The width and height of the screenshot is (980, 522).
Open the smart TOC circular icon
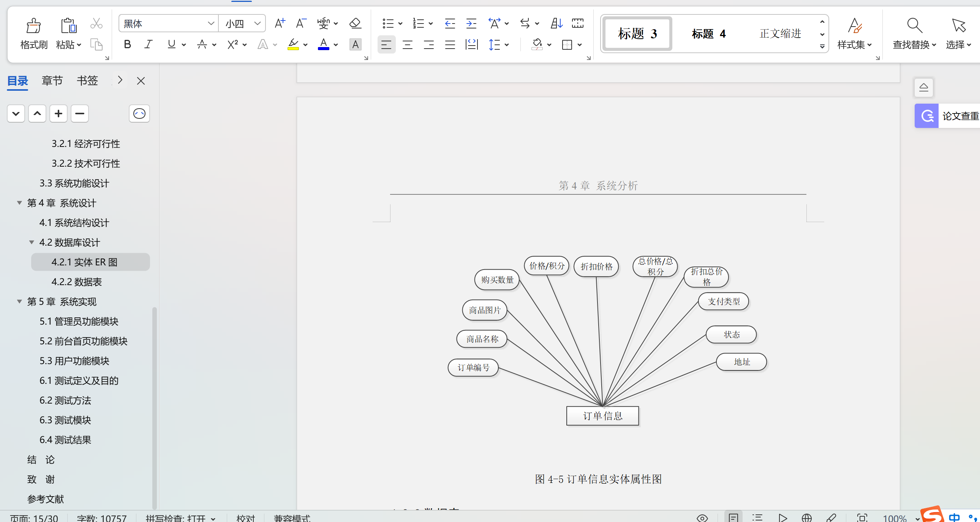[139, 114]
